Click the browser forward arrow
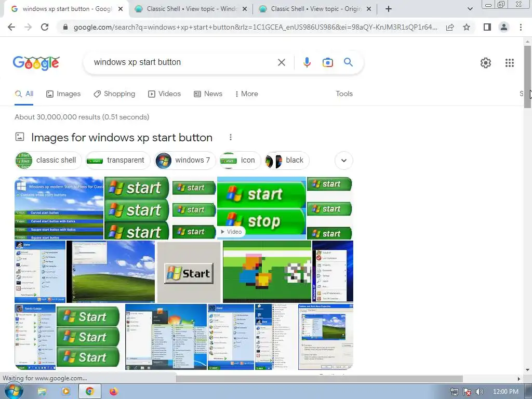This screenshot has height=399, width=532. pyautogui.click(x=28, y=27)
